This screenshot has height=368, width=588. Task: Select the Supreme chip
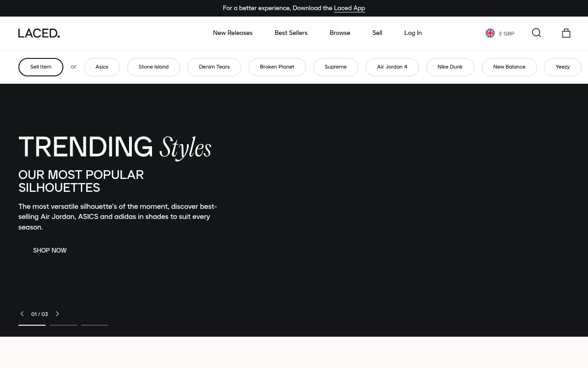[x=336, y=67]
